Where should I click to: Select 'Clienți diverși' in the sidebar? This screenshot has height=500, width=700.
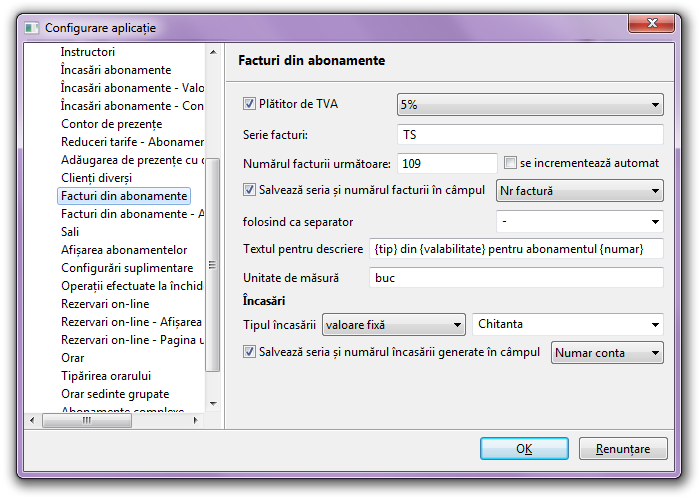pyautogui.click(x=96, y=178)
